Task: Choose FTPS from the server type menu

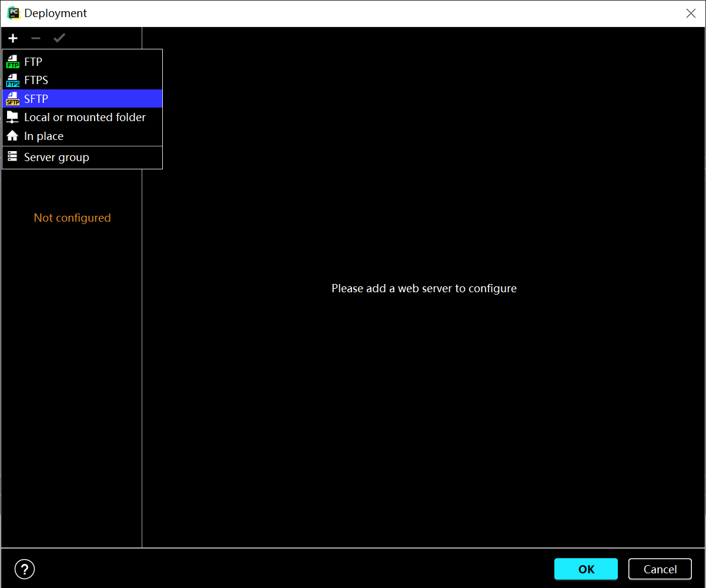Action: pyautogui.click(x=82, y=80)
